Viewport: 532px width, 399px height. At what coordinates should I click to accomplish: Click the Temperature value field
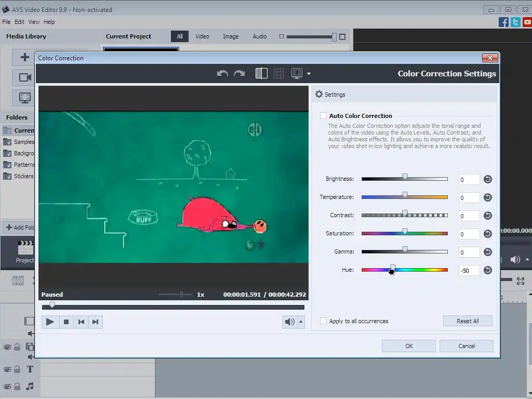coord(469,198)
